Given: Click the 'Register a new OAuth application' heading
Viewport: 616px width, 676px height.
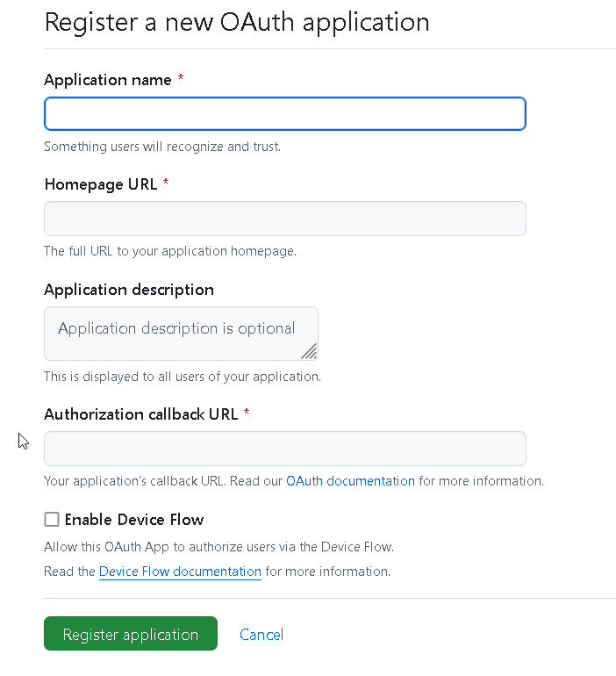Looking at the screenshot, I should pos(237,23).
